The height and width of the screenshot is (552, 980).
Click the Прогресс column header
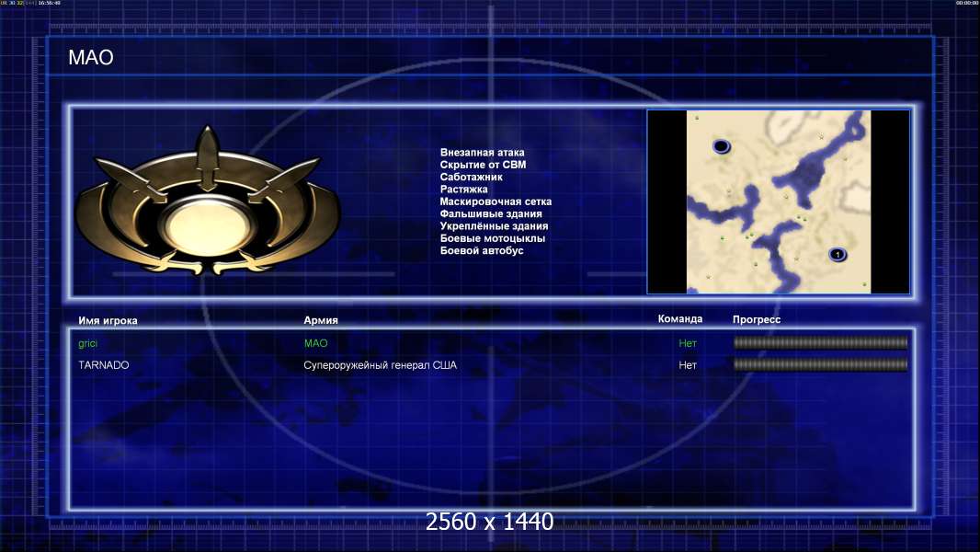tap(757, 319)
